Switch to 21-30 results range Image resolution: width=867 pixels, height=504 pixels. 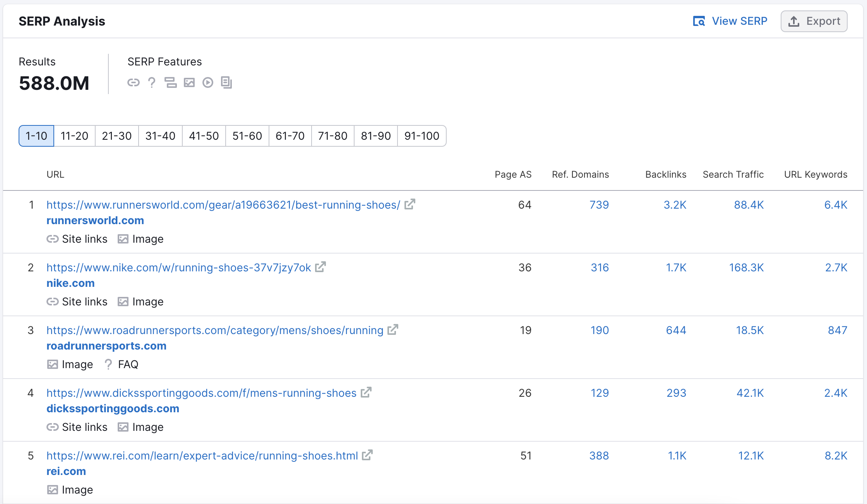tap(117, 136)
